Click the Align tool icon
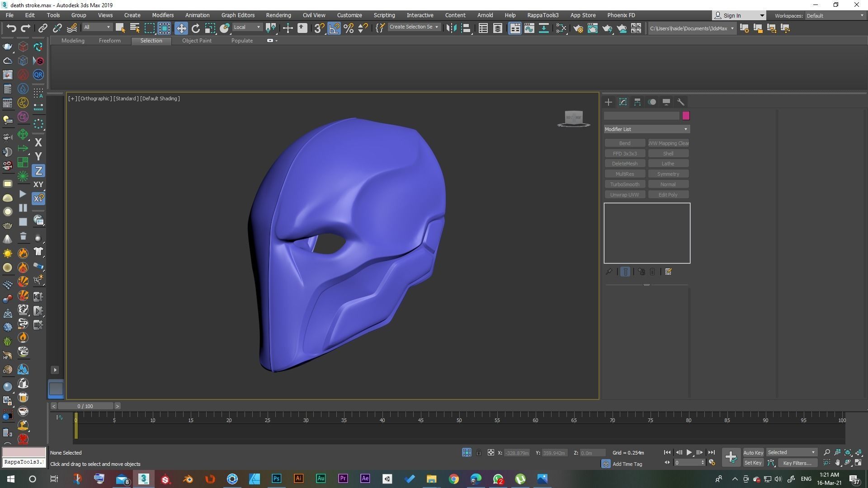 [x=466, y=28]
